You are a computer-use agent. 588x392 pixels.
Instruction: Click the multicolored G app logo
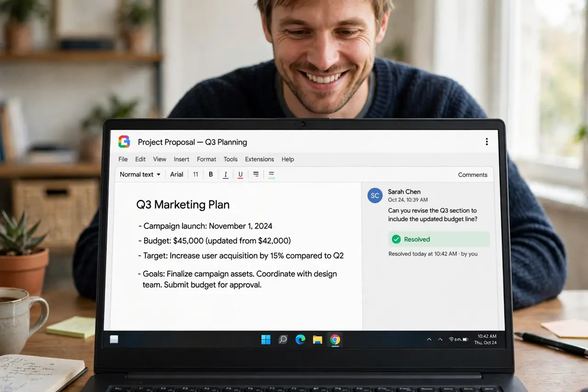pyautogui.click(x=124, y=142)
